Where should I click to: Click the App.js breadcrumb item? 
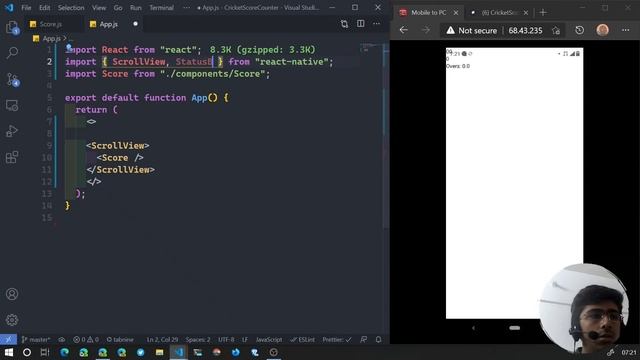click(x=51, y=38)
